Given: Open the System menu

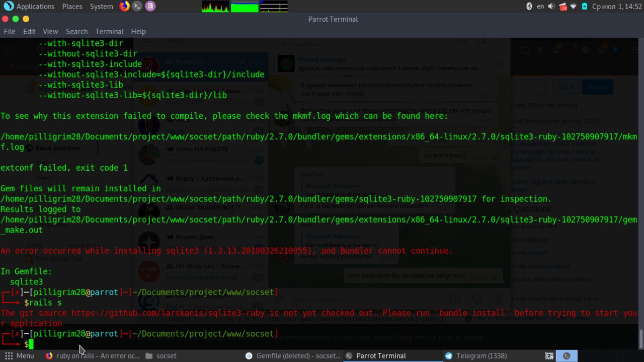Looking at the screenshot, I should click(x=101, y=7).
